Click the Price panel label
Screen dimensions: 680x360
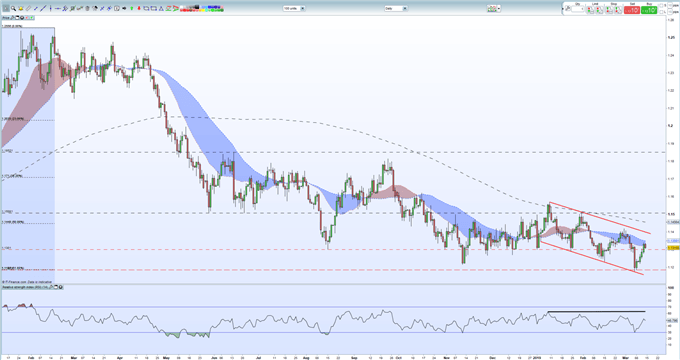point(6,18)
